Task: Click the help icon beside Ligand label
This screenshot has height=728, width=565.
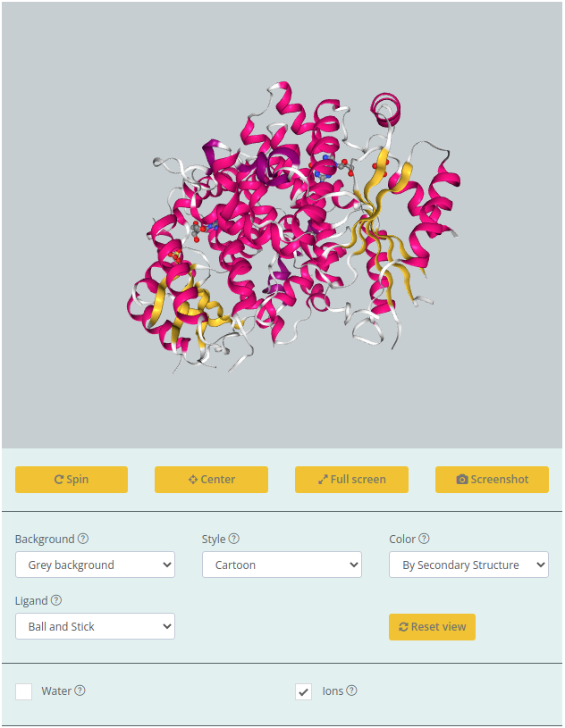Action: [x=56, y=600]
